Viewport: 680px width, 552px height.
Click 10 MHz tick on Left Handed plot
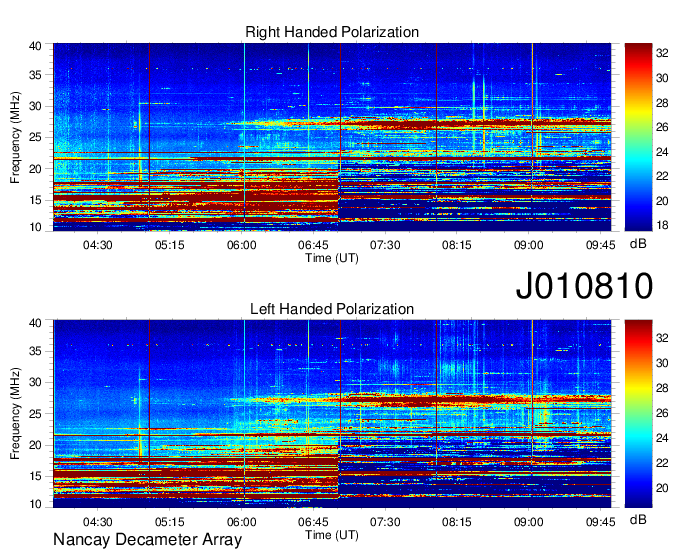(35, 504)
